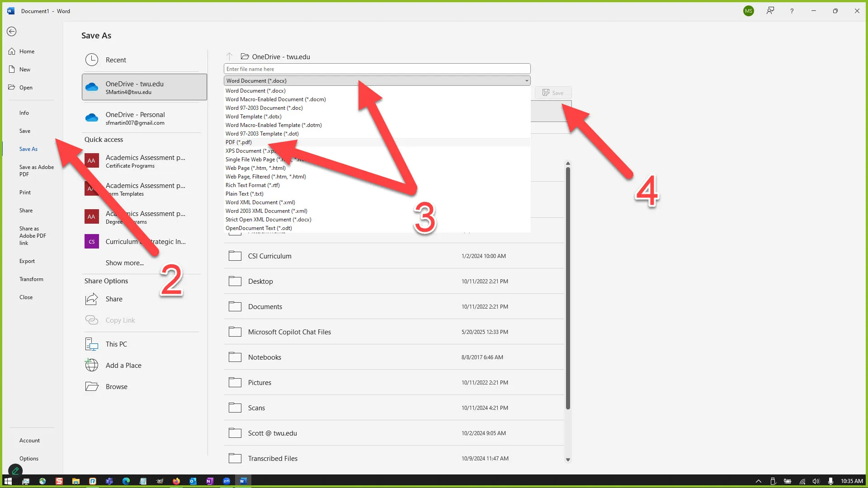The width and height of the screenshot is (868, 488).
Task: Show hidden system tray icons
Action: coord(759,481)
